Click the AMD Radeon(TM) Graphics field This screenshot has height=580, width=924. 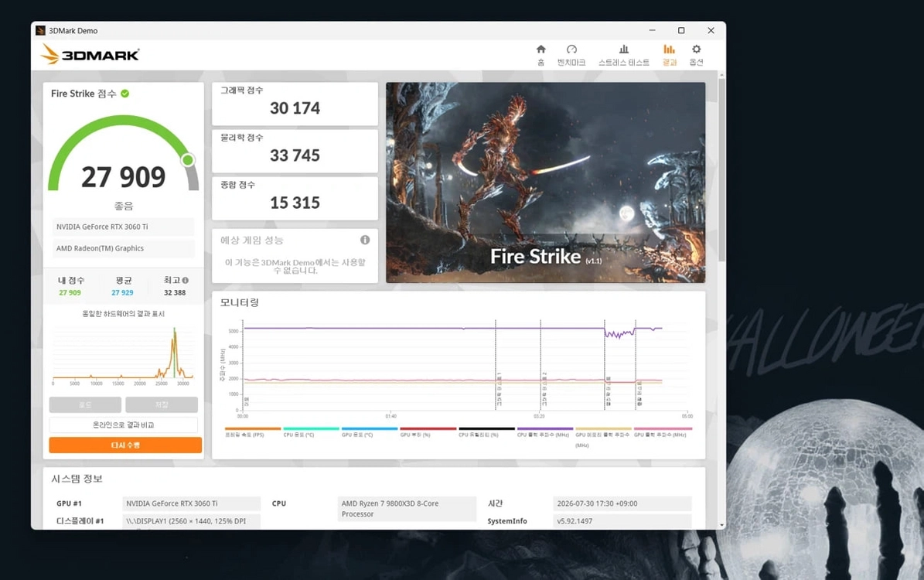(x=123, y=249)
